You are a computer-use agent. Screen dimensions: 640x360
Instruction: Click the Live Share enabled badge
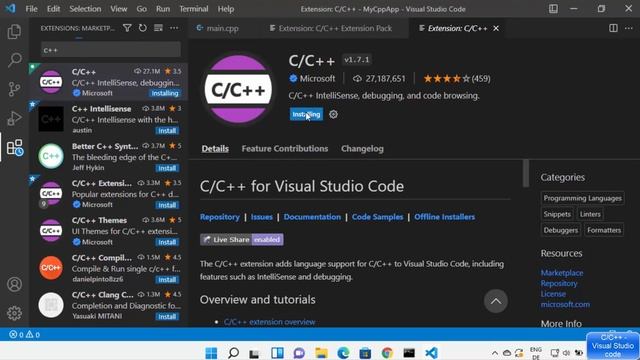(242, 240)
